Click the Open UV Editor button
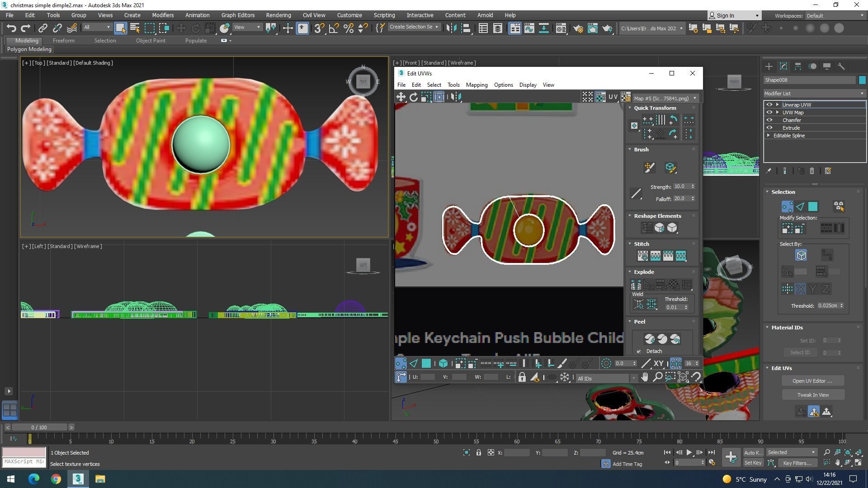 coord(812,381)
